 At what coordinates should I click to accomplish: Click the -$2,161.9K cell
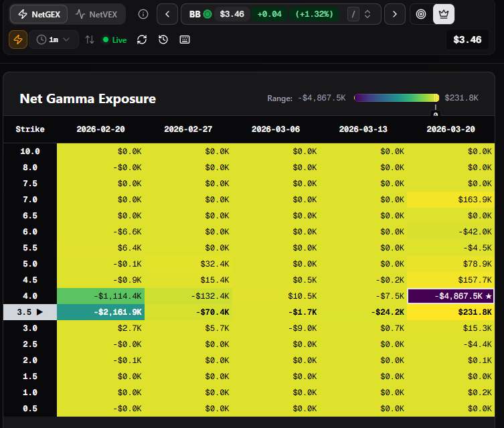click(100, 312)
